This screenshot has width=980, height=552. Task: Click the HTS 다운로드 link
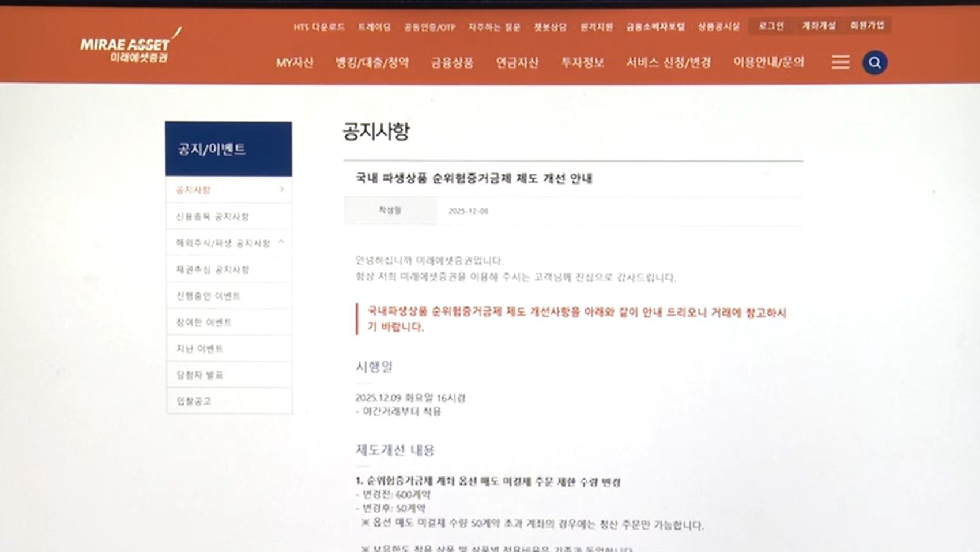[x=319, y=27]
